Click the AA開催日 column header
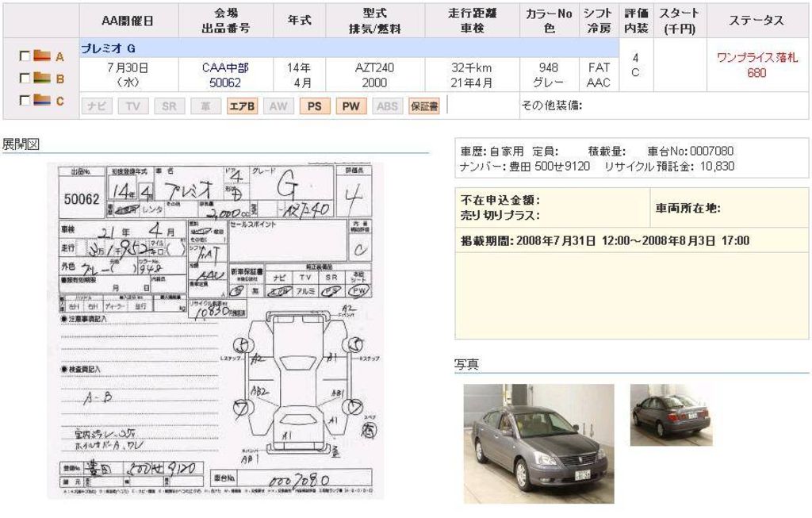Viewport: 812px width, 518px height. pos(128,21)
